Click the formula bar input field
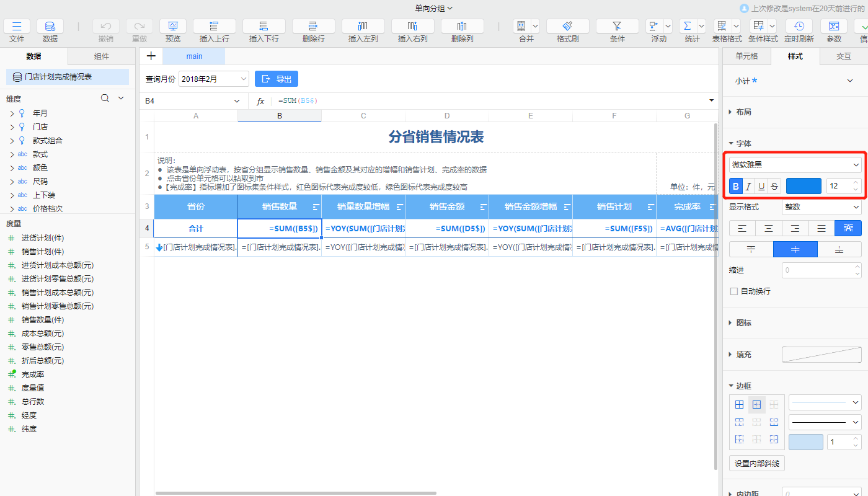The width and height of the screenshot is (868, 496). point(490,101)
